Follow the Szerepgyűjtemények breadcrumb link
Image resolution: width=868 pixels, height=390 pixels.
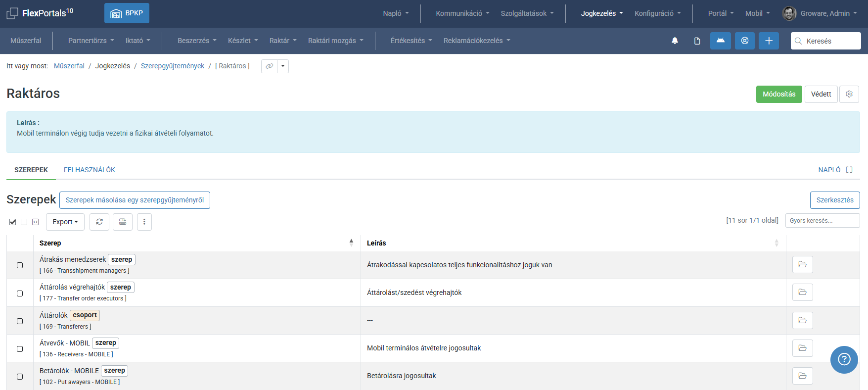coord(173,66)
